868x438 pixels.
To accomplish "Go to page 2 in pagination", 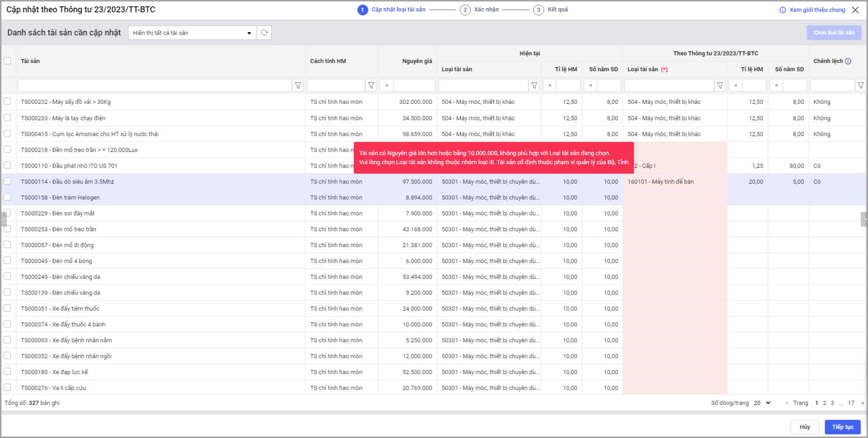I will coord(824,403).
